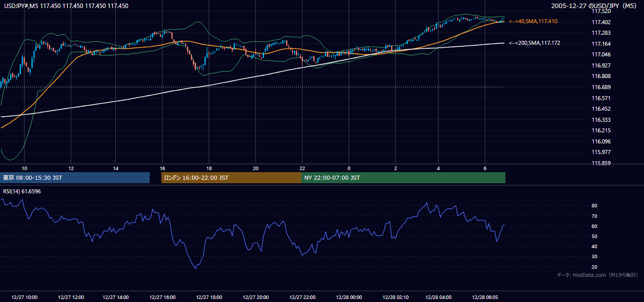
Task: Click the 12/28 04:00 date label
Action: (x=438, y=297)
